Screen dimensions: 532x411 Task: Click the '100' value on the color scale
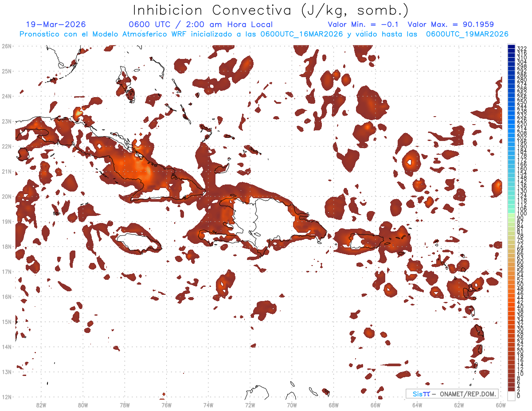coord(522,214)
